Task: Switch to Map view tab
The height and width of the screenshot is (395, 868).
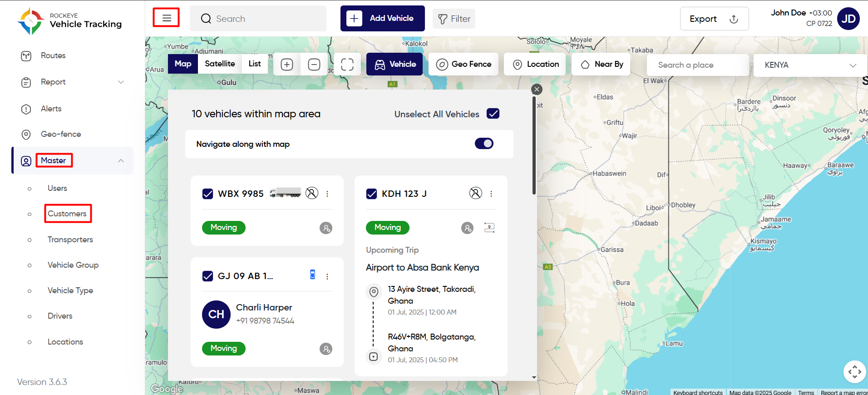Action: (183, 64)
